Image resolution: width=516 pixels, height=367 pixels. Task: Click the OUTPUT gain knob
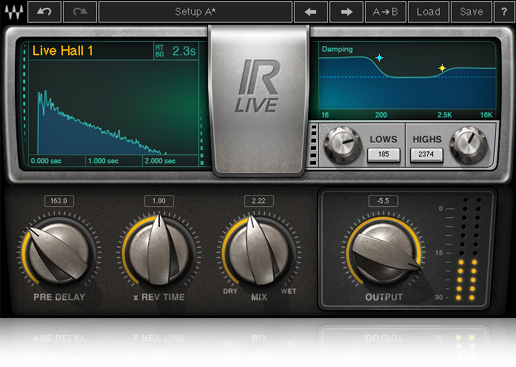(384, 253)
